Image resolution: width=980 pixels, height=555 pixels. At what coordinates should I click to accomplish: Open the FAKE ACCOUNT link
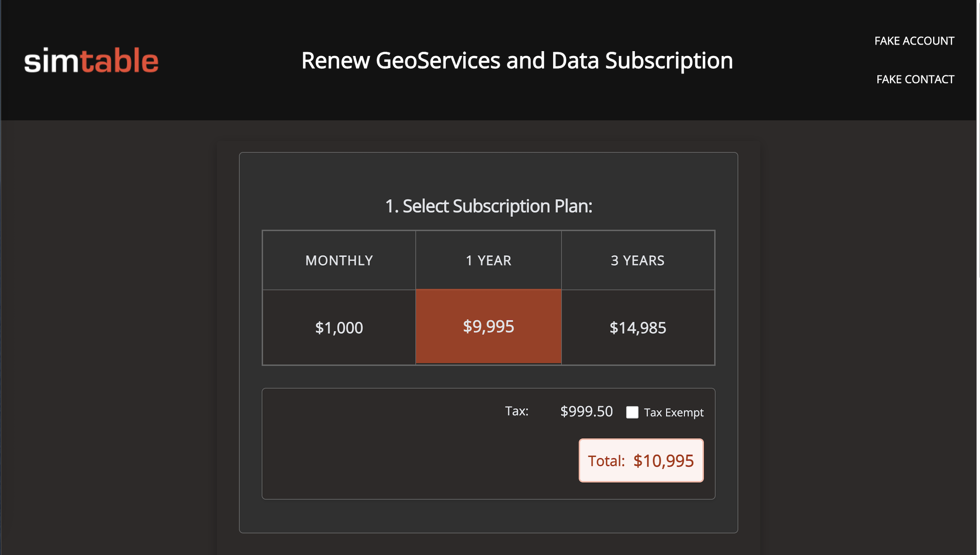(914, 41)
